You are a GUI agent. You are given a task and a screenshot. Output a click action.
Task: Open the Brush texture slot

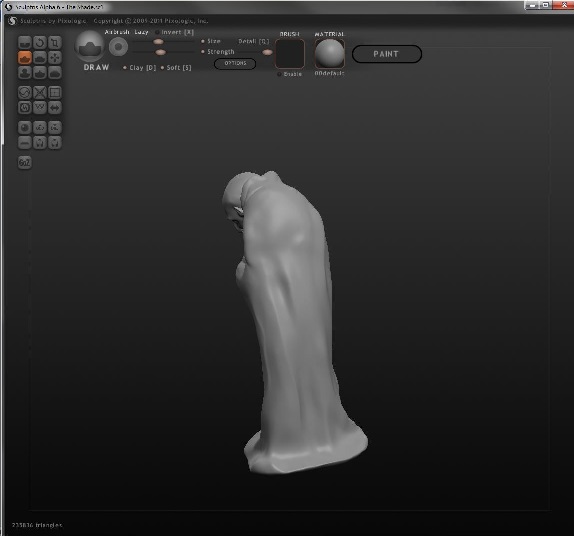pyautogui.click(x=290, y=54)
